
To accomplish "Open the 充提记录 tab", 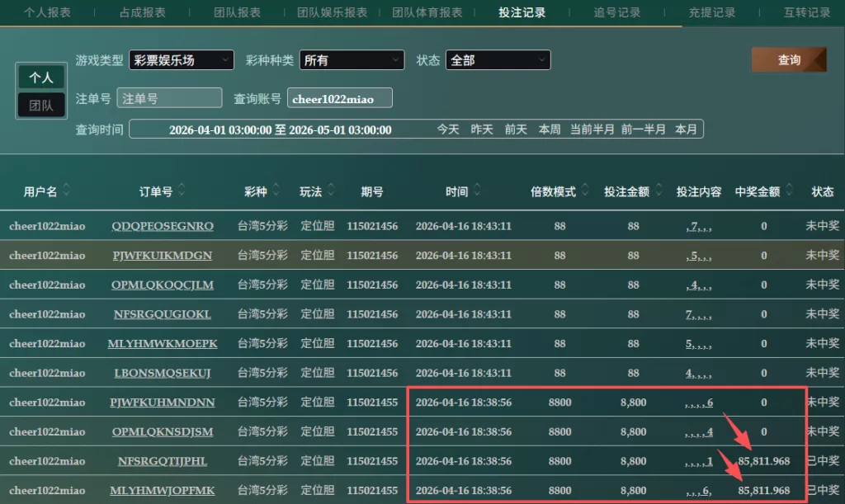I will (712, 12).
